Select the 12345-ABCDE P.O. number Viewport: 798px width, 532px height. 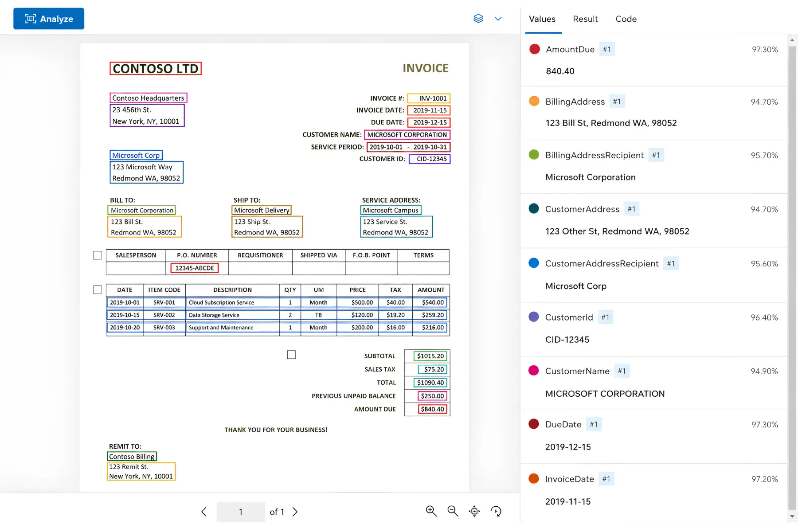point(195,268)
